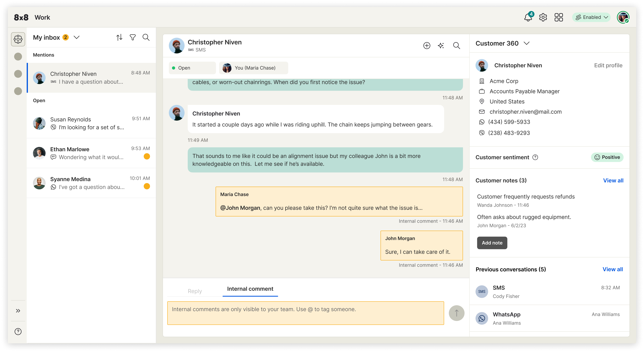
Task: Expand the My inbox dropdown chevron
Action: pyautogui.click(x=77, y=37)
